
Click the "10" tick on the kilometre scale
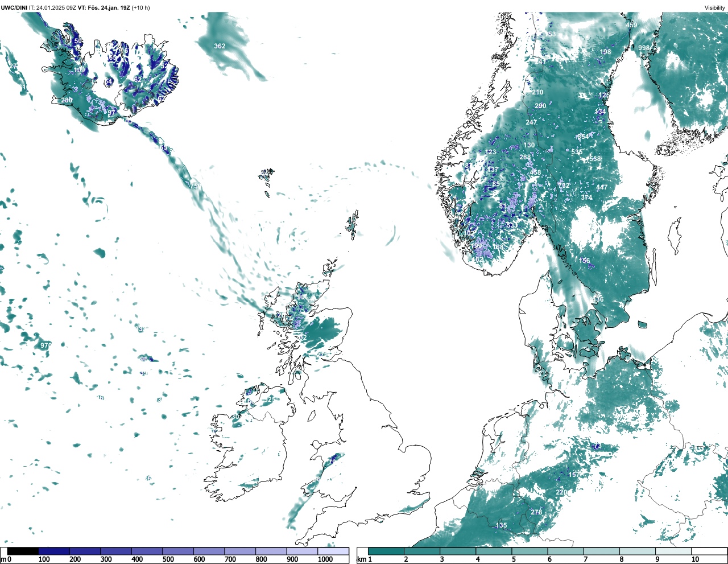coord(695,559)
